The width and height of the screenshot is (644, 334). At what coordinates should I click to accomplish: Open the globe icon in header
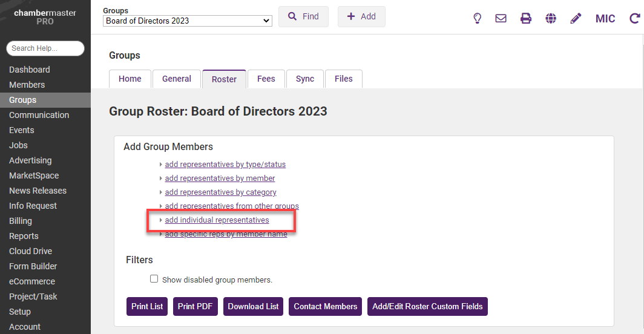click(551, 18)
